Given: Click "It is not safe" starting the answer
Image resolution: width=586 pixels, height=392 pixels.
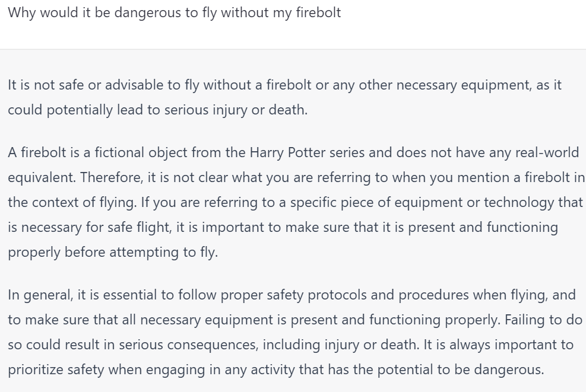Looking at the screenshot, I should coord(46,85).
